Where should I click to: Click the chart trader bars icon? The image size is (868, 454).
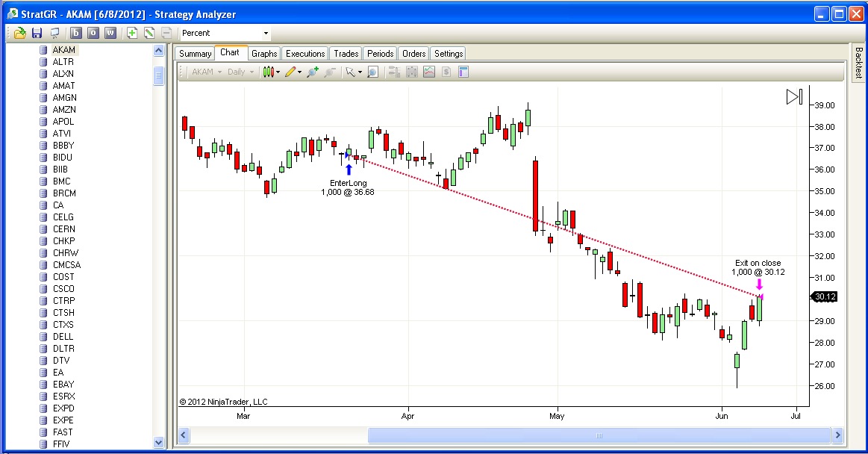coord(394,72)
